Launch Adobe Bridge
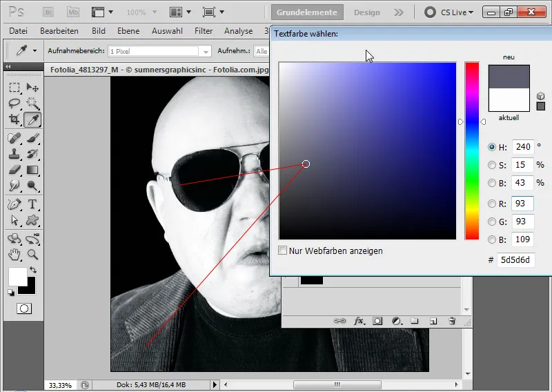Image resolution: width=552 pixels, height=392 pixels. [x=48, y=12]
